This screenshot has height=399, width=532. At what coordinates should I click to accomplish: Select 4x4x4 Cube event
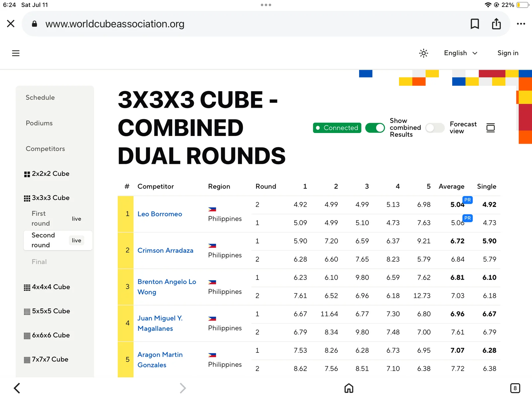47,287
